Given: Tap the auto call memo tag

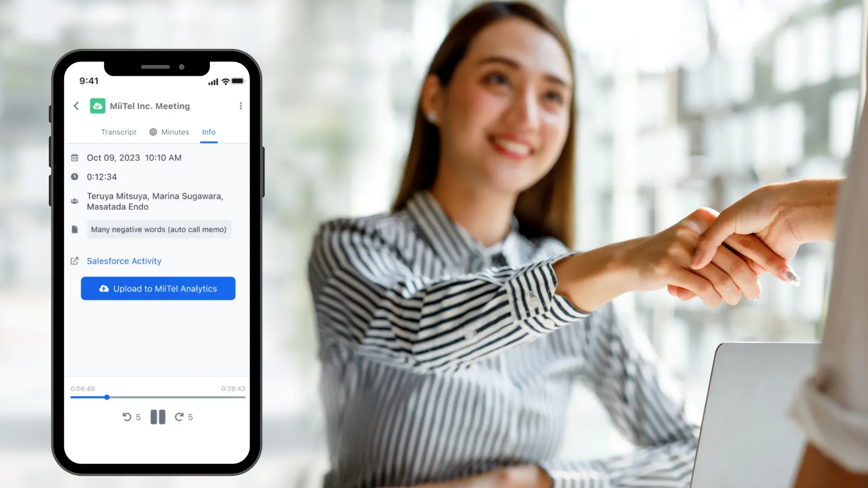Looking at the screenshot, I should pyautogui.click(x=158, y=230).
